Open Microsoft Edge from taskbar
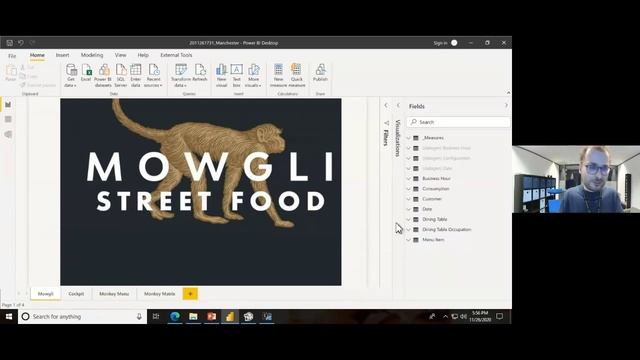640x360 pixels. click(x=175, y=316)
